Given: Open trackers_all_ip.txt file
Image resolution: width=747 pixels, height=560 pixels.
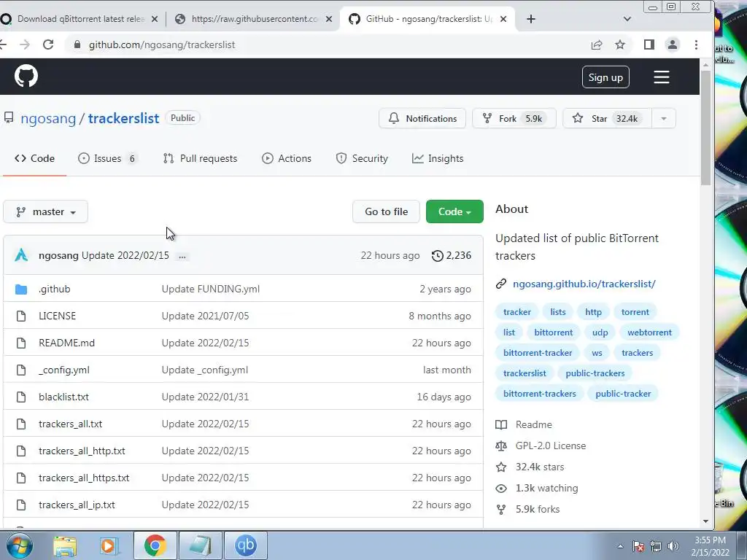Looking at the screenshot, I should tap(77, 505).
